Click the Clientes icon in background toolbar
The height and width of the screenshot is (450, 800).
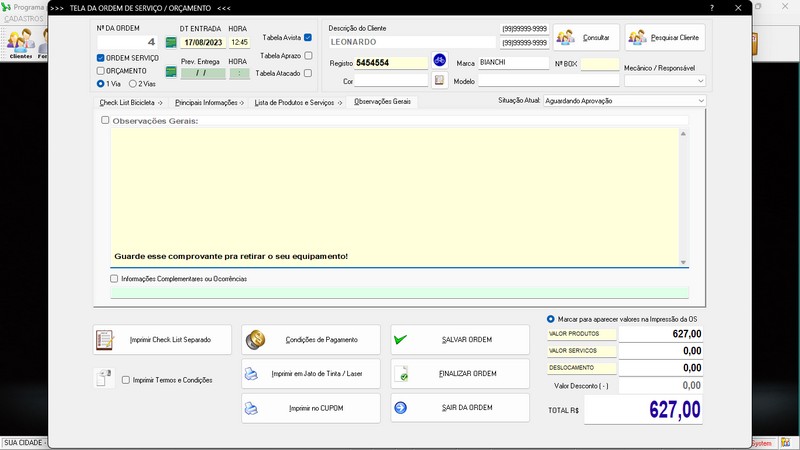coord(20,44)
